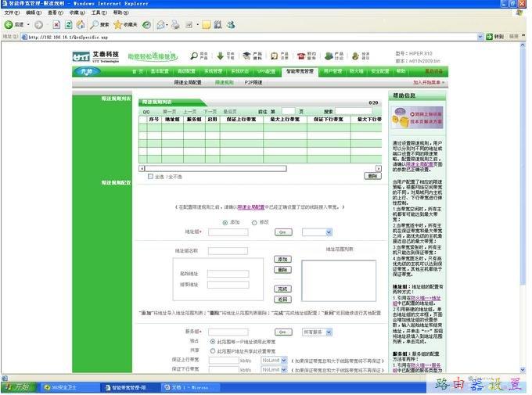The image size is (532, 395).
Task: Click the red telephone service icon
Action: pos(301,56)
